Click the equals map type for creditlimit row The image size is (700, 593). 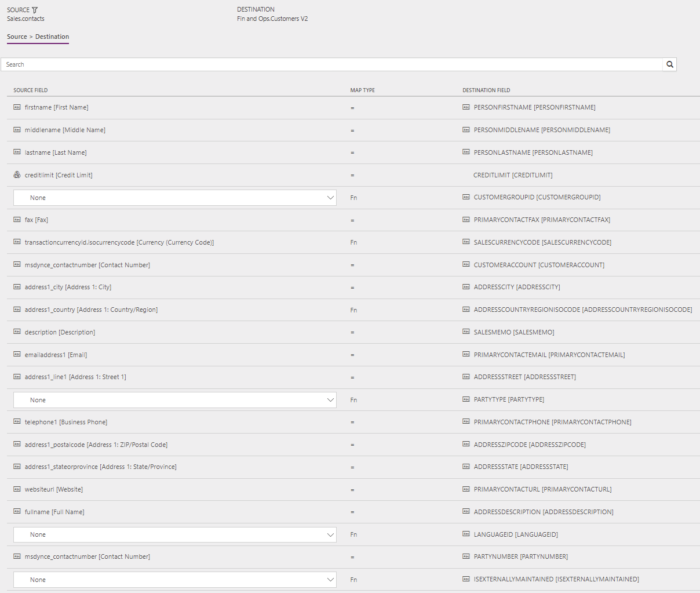tap(352, 175)
